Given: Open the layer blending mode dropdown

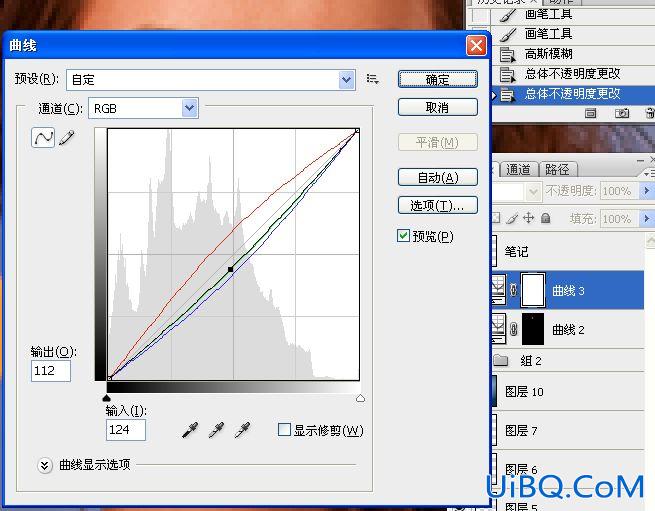Looking at the screenshot, I should tap(533, 192).
